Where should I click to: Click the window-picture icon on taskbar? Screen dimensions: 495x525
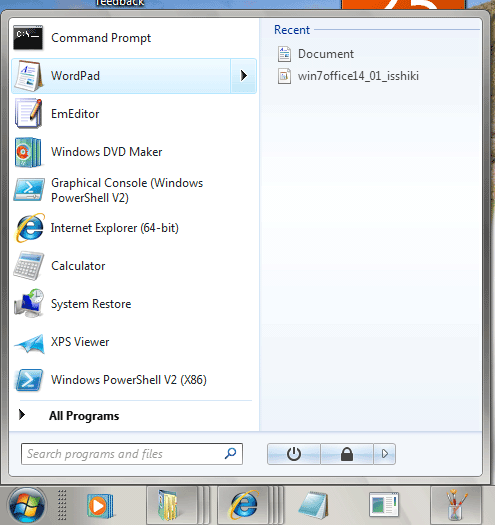coord(384,504)
